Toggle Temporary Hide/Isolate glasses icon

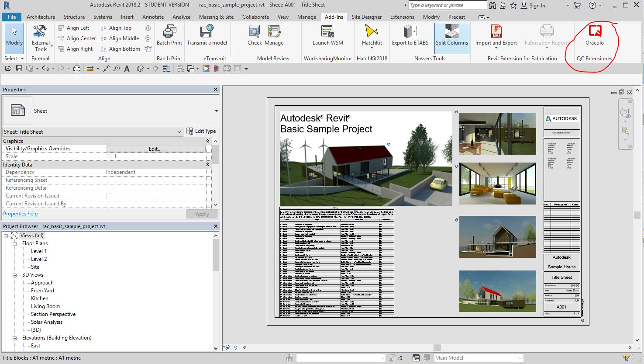tap(227, 348)
